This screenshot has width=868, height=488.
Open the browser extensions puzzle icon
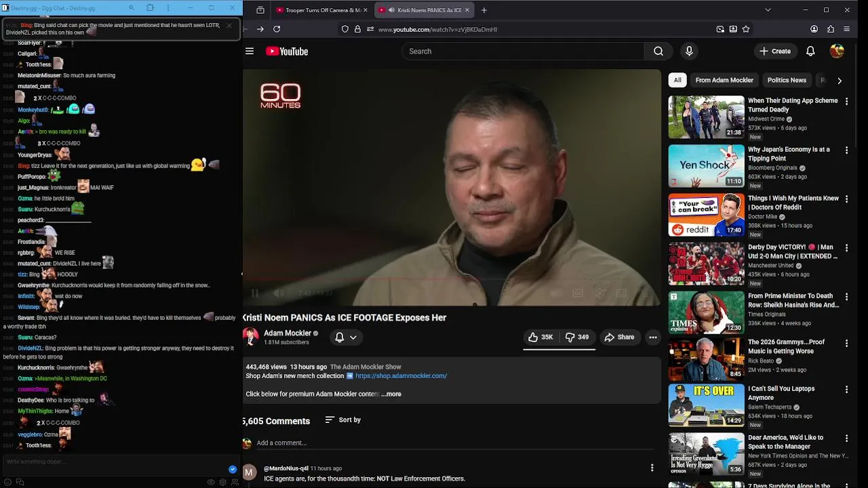[x=831, y=29]
